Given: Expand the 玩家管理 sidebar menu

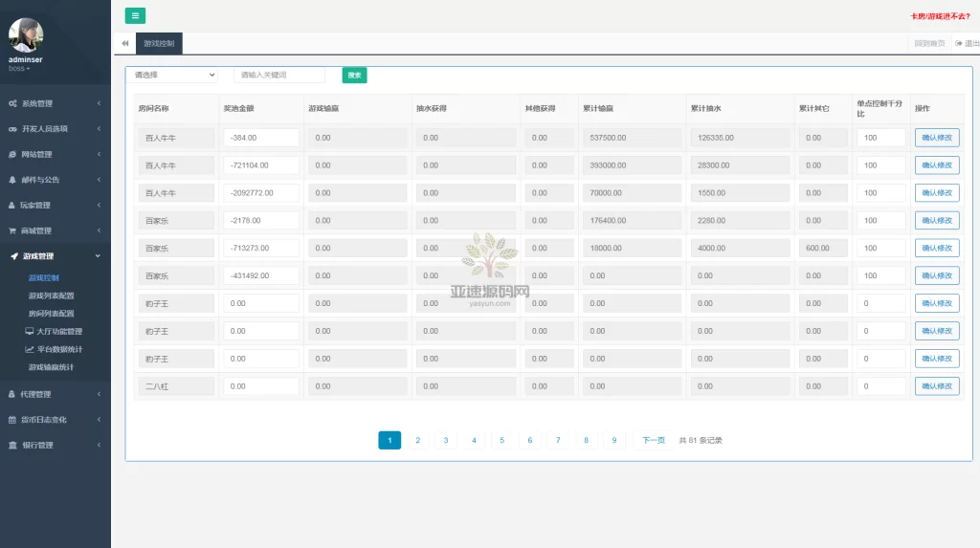Looking at the screenshot, I should point(55,205).
